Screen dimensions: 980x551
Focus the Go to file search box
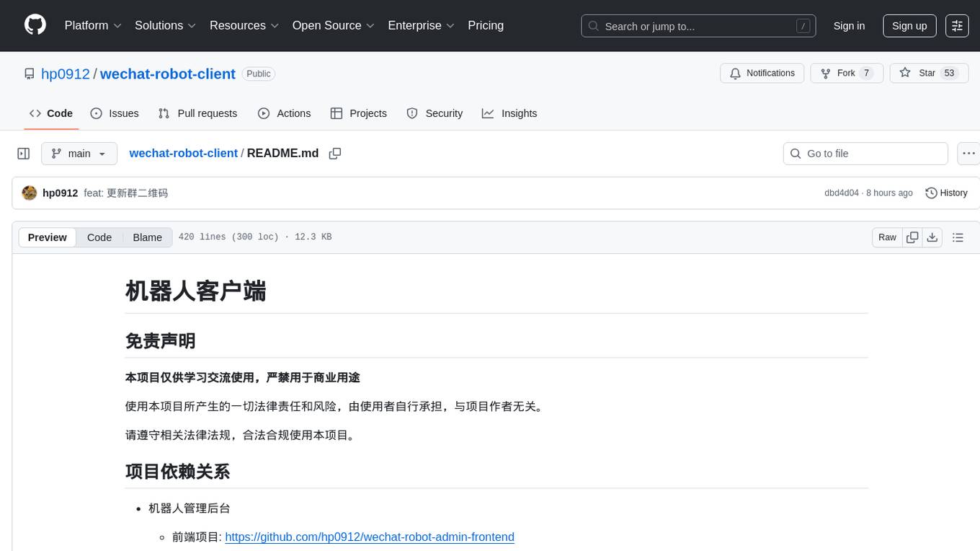(865, 154)
